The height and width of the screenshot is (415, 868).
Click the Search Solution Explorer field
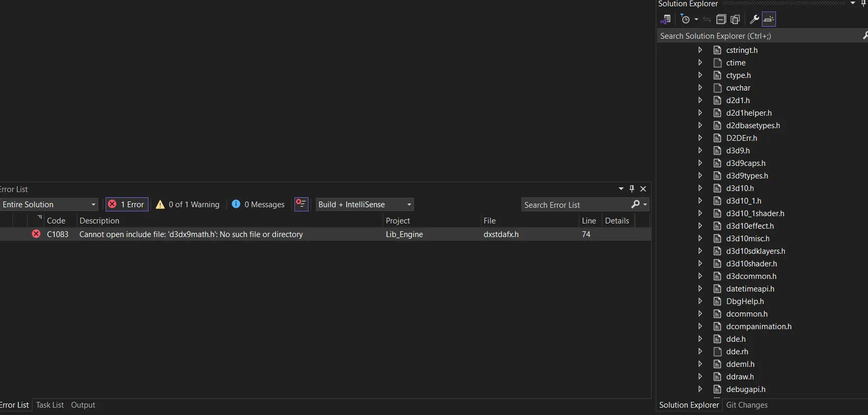(x=761, y=36)
